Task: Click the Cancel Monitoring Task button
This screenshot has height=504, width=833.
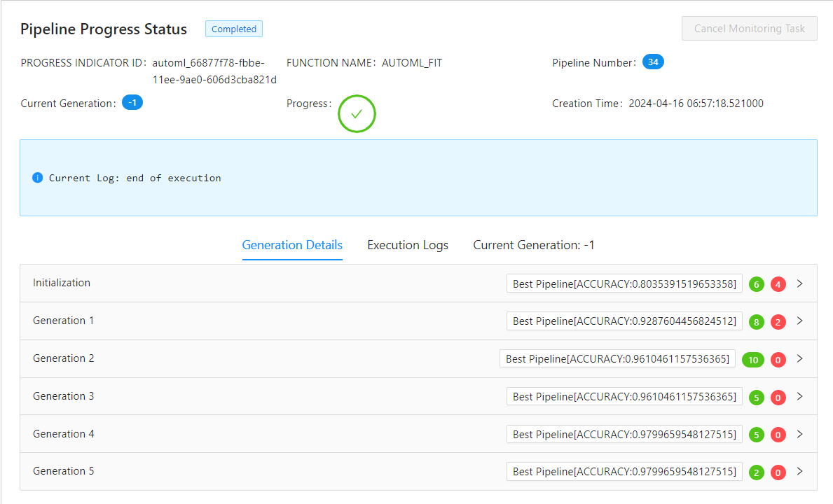Action: pos(749,29)
